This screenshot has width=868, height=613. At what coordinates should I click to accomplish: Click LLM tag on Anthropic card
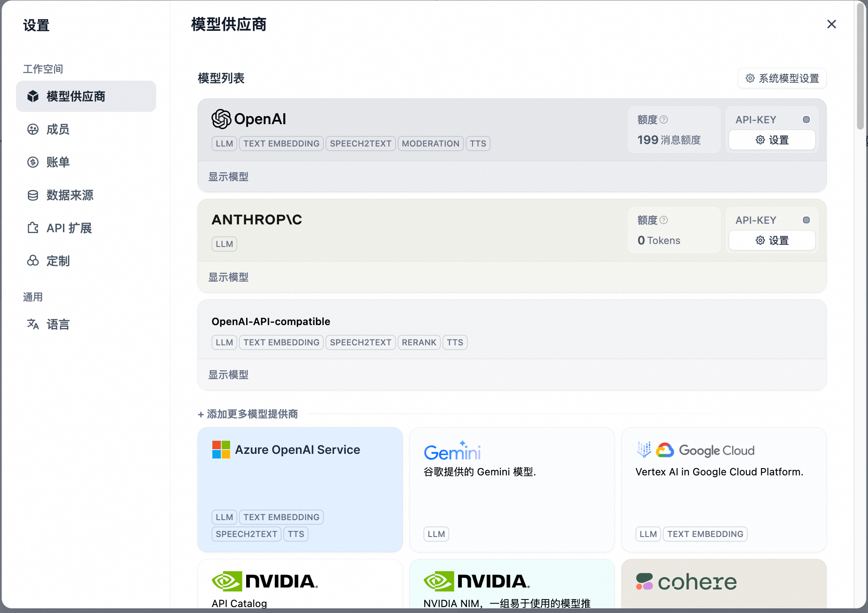pyautogui.click(x=224, y=244)
